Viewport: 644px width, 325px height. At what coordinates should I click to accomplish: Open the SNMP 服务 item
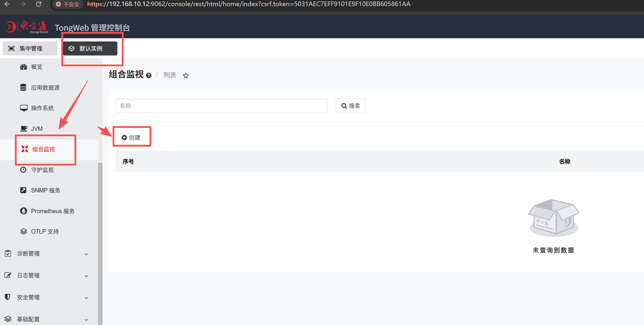point(46,190)
